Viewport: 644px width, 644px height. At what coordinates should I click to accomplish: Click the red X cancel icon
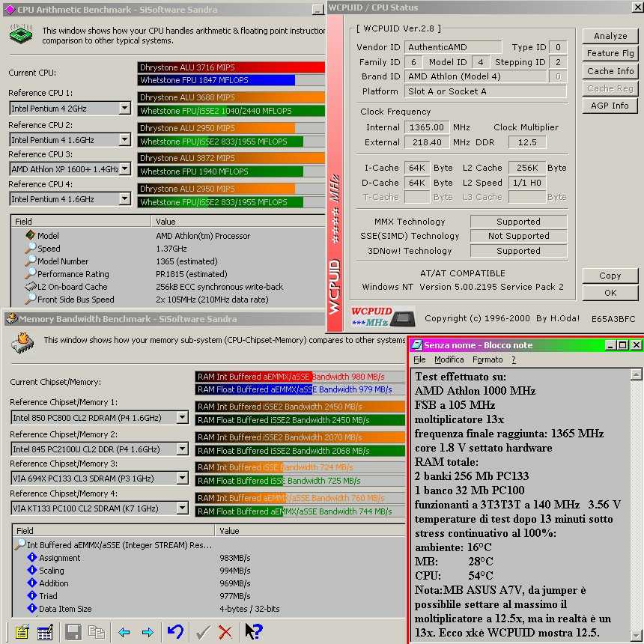(x=225, y=632)
